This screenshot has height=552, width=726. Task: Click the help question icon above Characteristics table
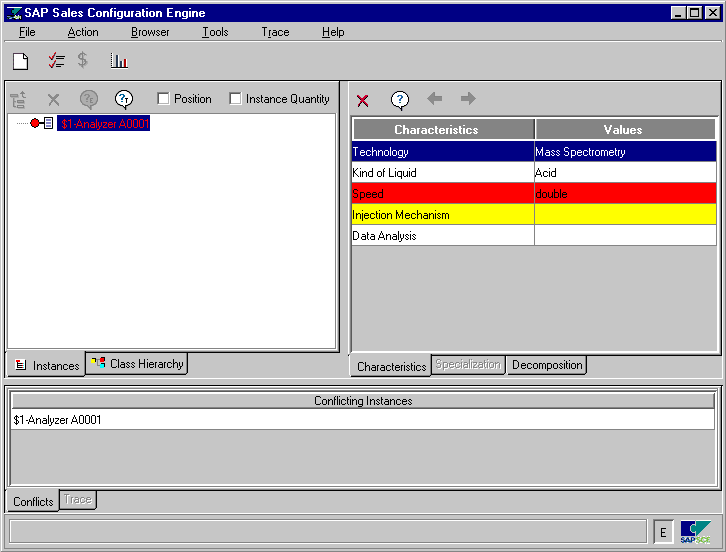click(399, 100)
